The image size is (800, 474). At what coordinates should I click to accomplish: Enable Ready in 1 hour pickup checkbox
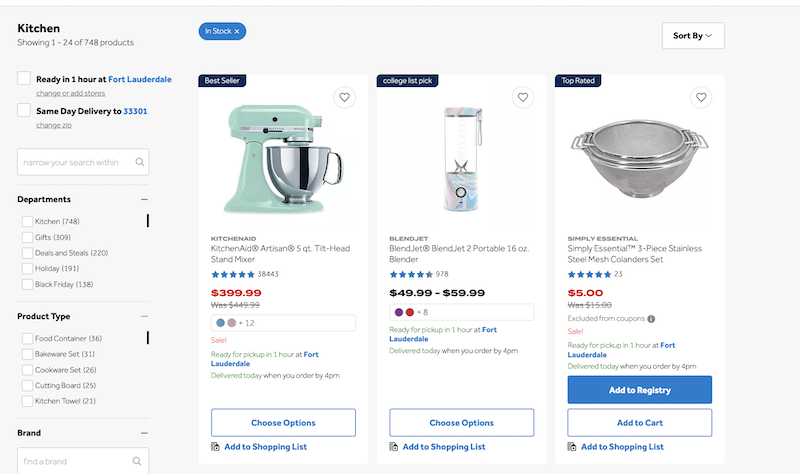coord(24,79)
